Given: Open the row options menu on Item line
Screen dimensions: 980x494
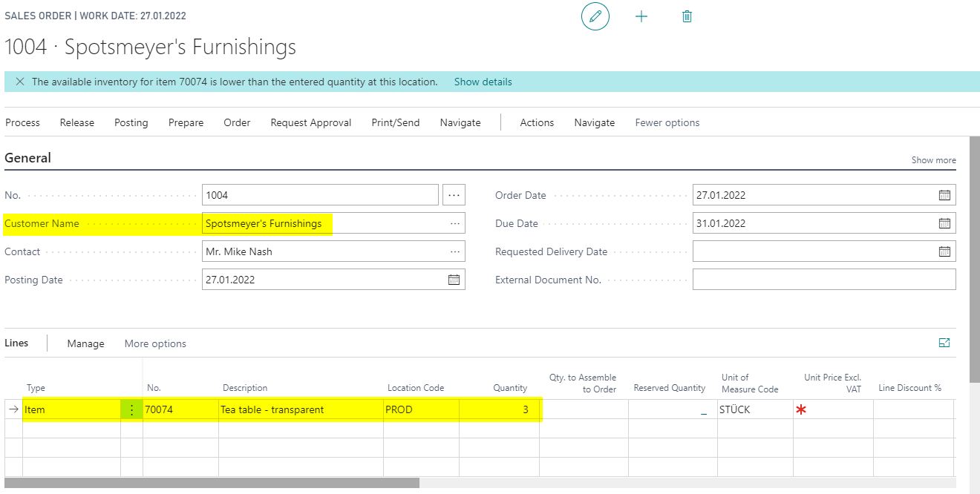Looking at the screenshot, I should point(131,409).
